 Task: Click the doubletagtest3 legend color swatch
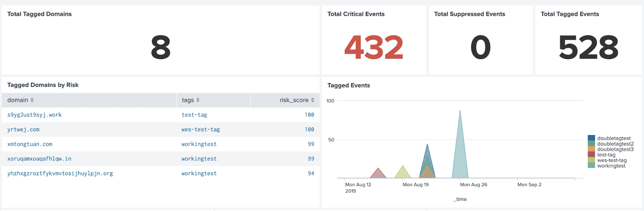point(591,149)
